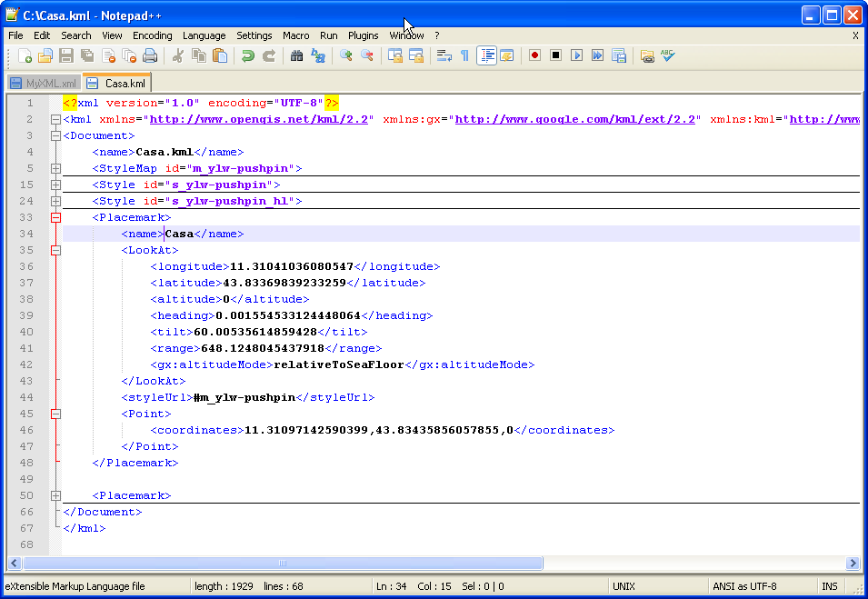Open the Plugins menu
Image resolution: width=868 pixels, height=599 pixels.
coord(364,35)
